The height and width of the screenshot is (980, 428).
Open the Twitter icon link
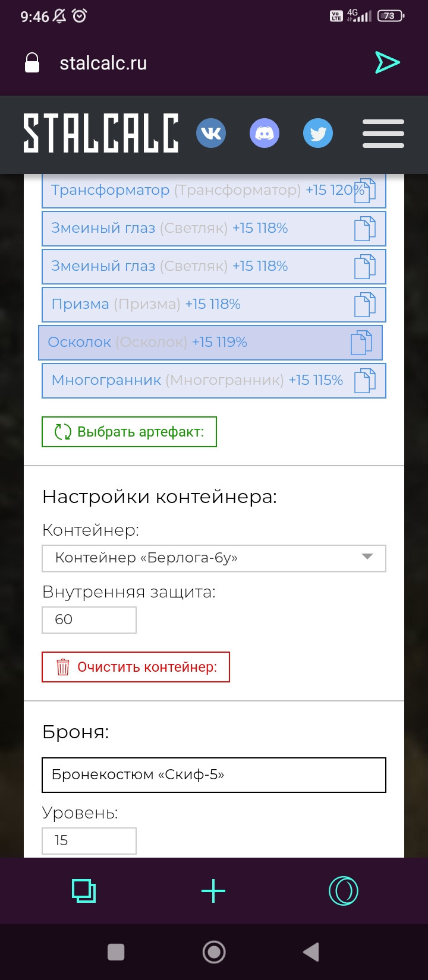tap(318, 133)
